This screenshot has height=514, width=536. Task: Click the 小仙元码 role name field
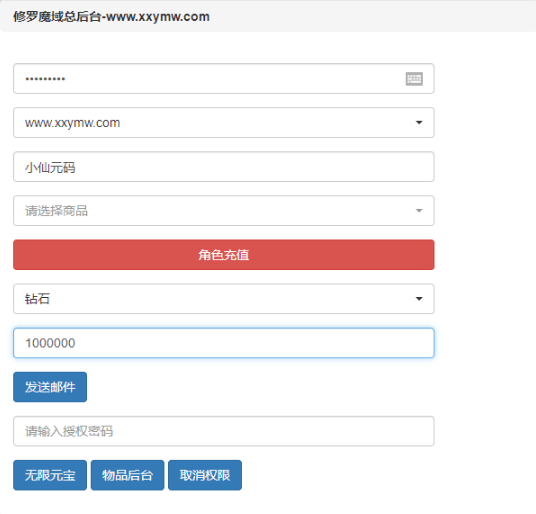tap(224, 167)
